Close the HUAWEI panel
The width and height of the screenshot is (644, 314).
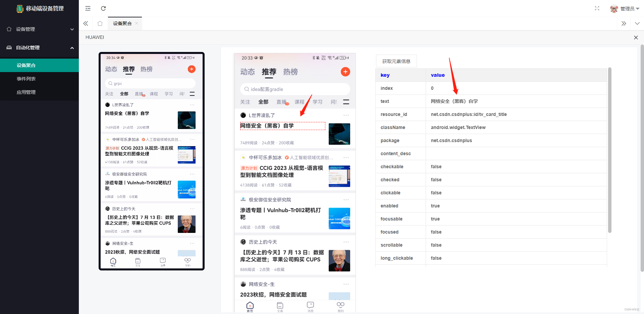[636, 38]
